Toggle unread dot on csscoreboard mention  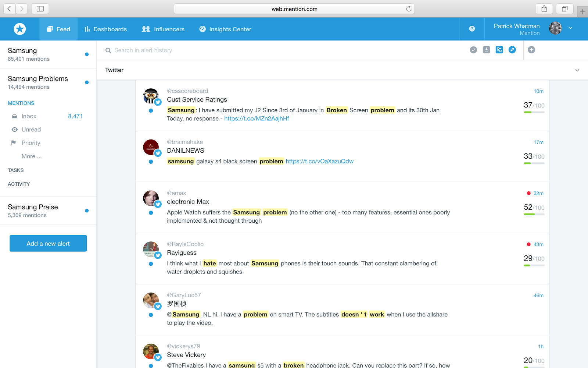151,110
